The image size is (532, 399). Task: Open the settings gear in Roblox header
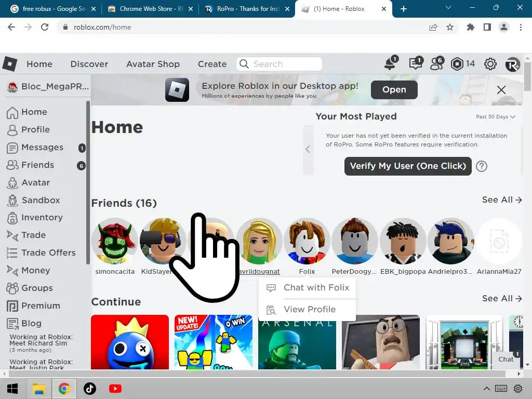(x=490, y=64)
